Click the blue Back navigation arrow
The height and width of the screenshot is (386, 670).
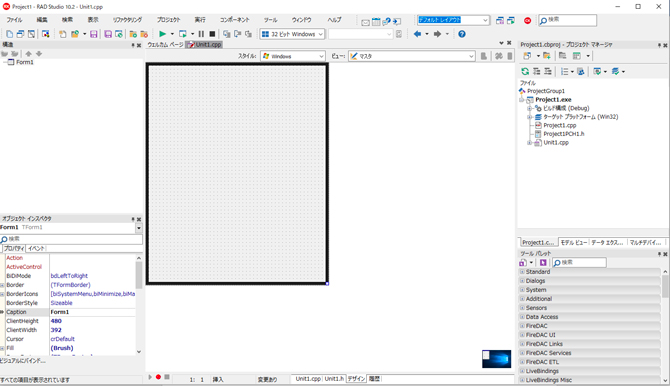[417, 34]
